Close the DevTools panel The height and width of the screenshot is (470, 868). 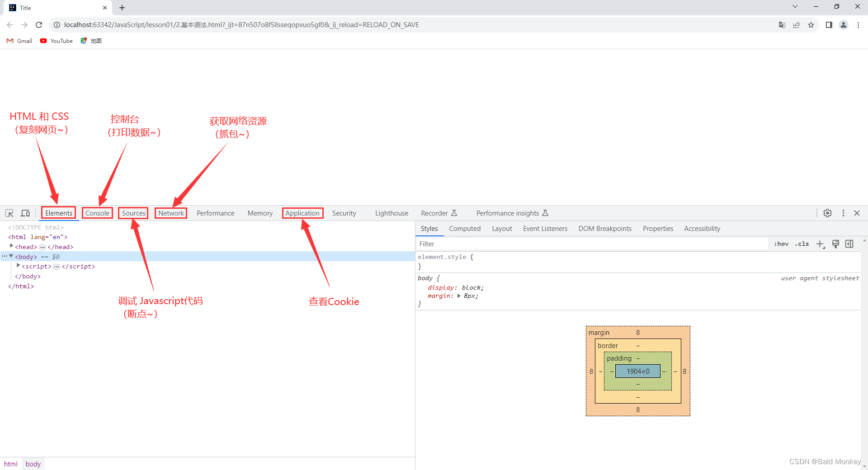(x=857, y=213)
